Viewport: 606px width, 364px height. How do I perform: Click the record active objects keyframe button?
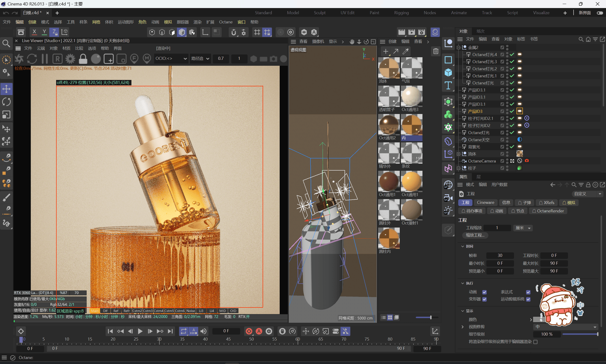249,331
